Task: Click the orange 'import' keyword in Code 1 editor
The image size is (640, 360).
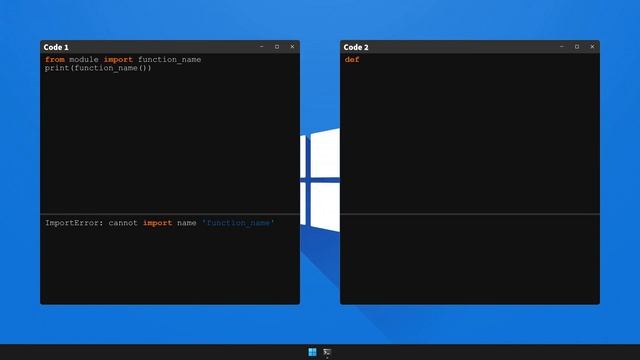Action: 118,60
